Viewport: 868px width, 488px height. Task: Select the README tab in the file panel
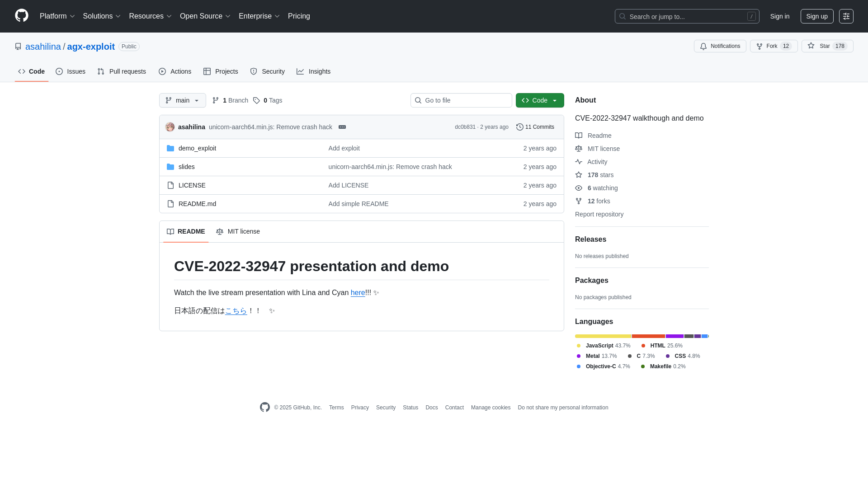[x=186, y=231]
